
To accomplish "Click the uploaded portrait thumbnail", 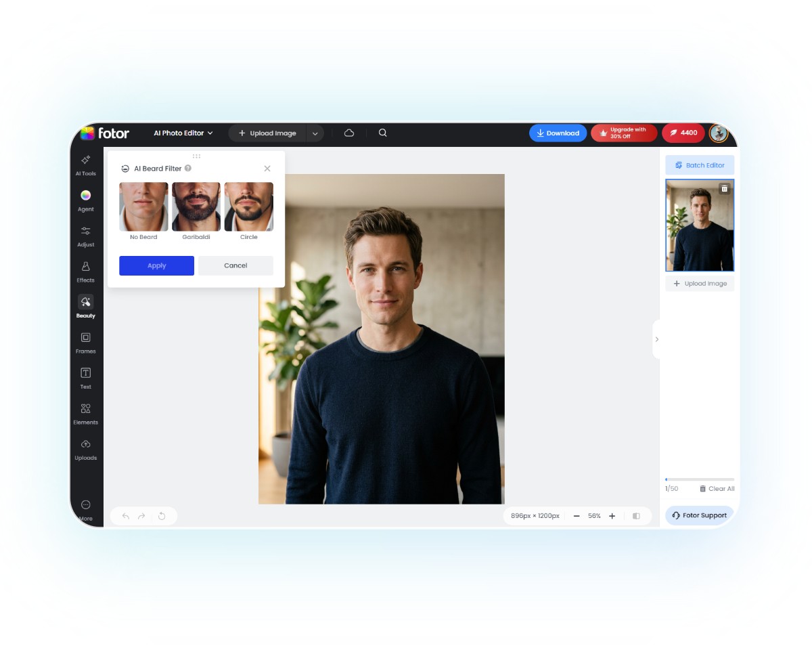I will [699, 225].
